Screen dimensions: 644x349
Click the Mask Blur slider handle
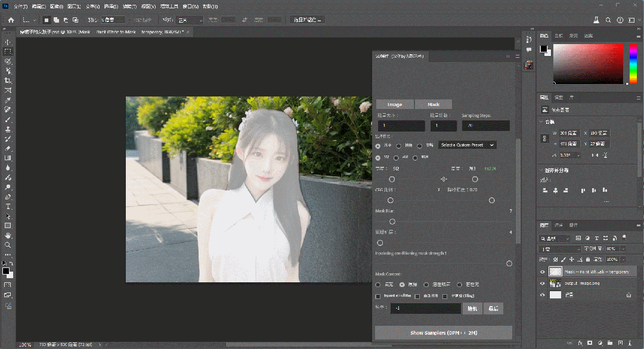point(392,222)
